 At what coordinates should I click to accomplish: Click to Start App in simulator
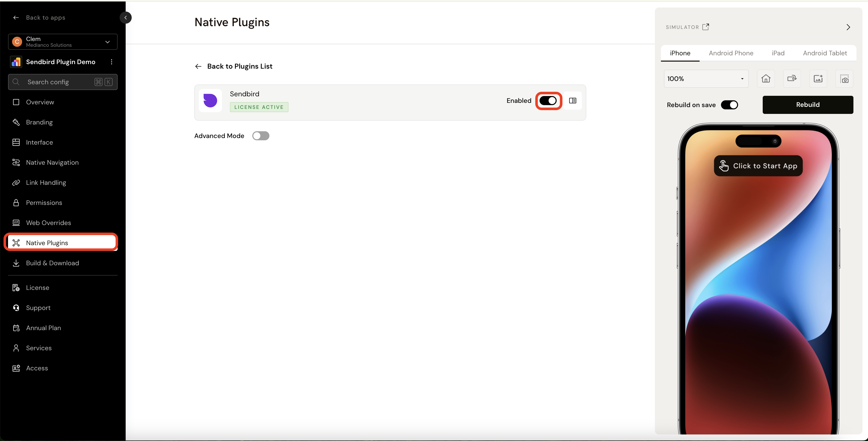758,166
